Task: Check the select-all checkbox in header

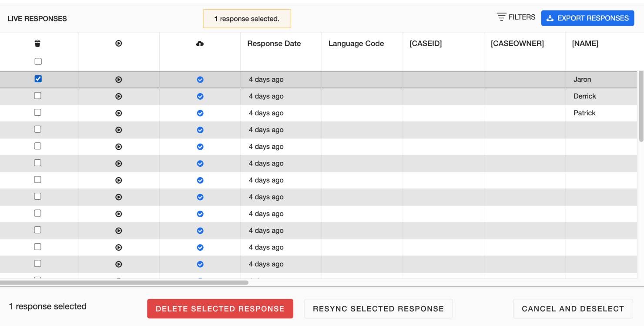Action: point(38,61)
